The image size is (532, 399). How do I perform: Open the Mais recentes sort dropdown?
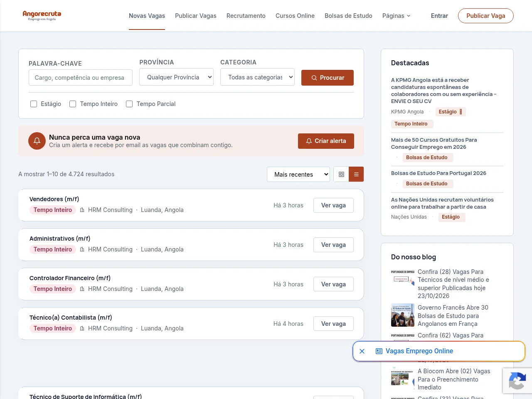tap(298, 175)
